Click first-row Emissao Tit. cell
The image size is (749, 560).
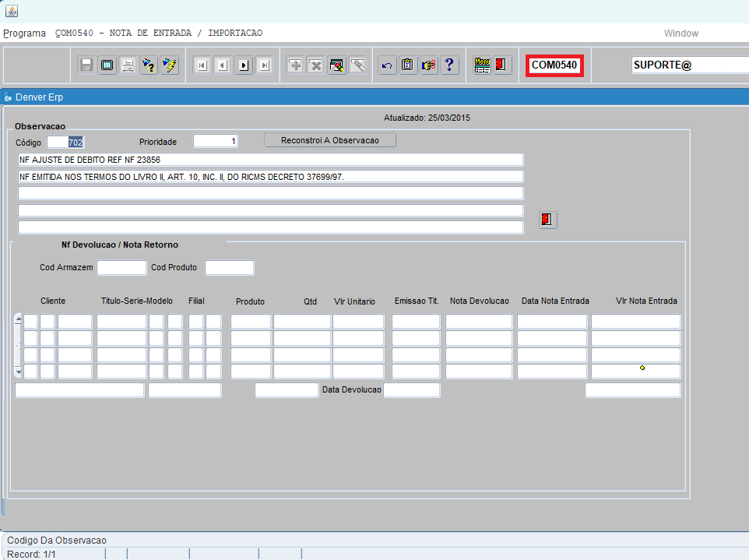pyautogui.click(x=416, y=322)
